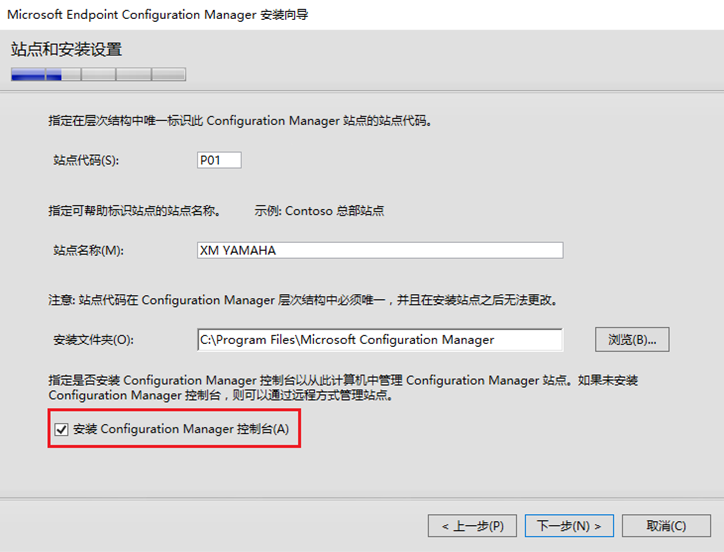Proceed with 下一步(N) button
This screenshot has height=552, width=724.
coord(570,526)
